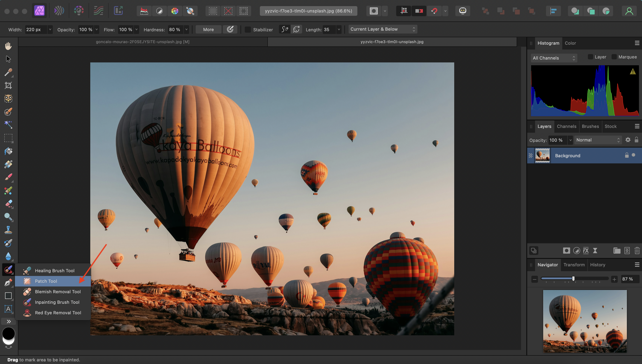Pick the Zoom magnifier tool

pyautogui.click(x=8, y=217)
